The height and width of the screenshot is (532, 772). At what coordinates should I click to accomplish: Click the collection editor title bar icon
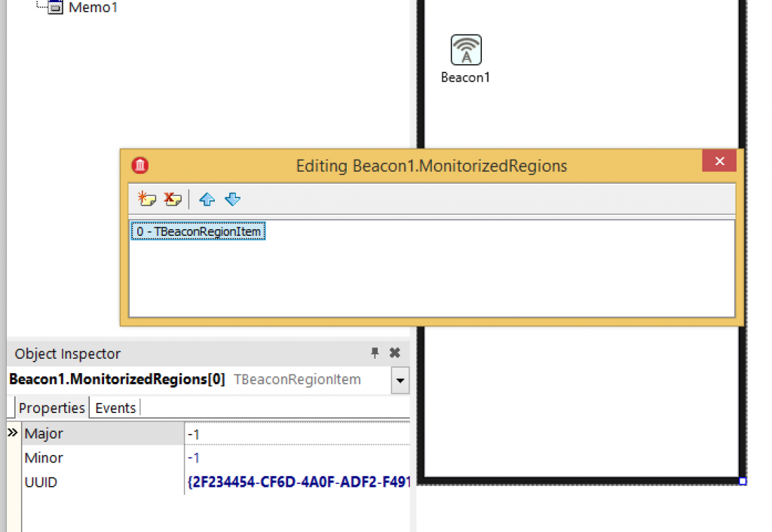pyautogui.click(x=139, y=165)
